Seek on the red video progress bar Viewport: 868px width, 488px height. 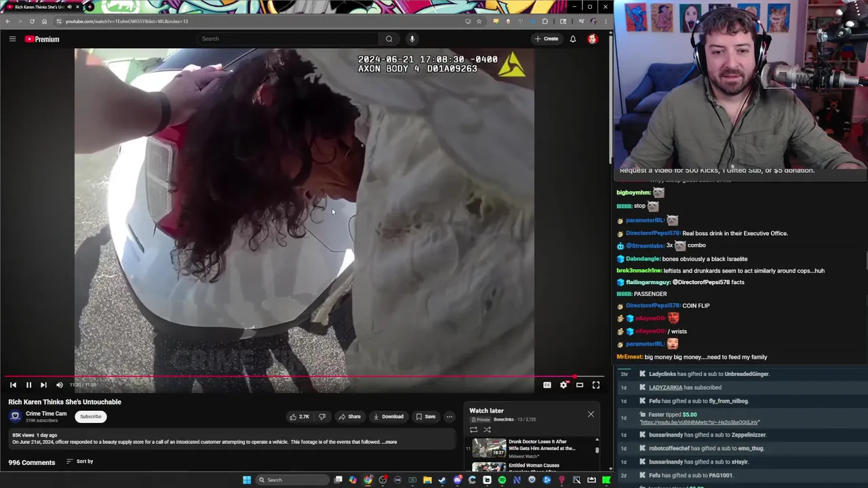[x=304, y=377]
